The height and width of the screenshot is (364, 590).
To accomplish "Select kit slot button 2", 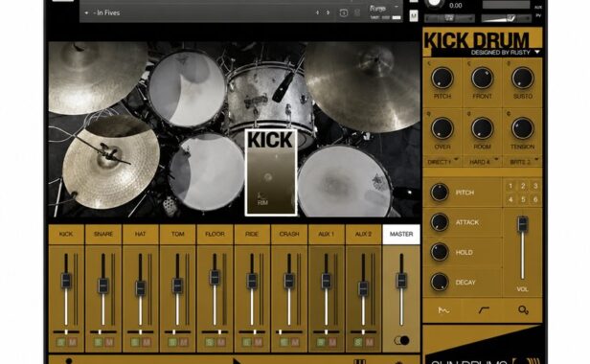I will pyautogui.click(x=523, y=186).
